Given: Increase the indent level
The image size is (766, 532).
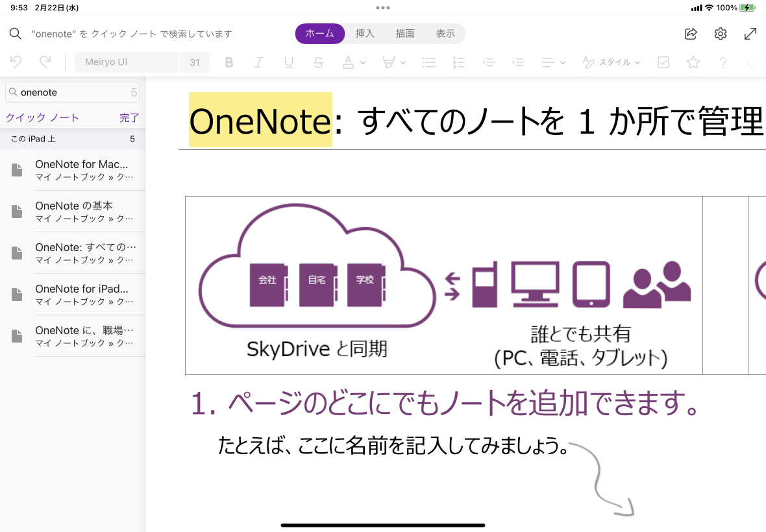Looking at the screenshot, I should [518, 62].
